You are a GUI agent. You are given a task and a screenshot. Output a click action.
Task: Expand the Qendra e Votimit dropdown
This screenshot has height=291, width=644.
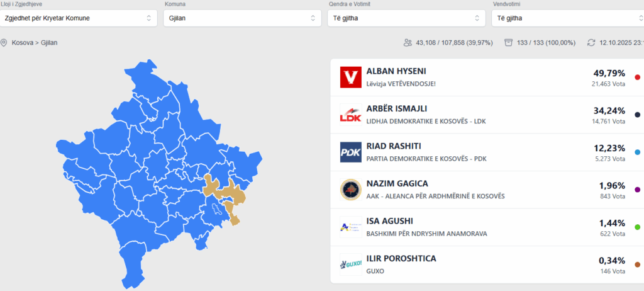tap(406, 18)
